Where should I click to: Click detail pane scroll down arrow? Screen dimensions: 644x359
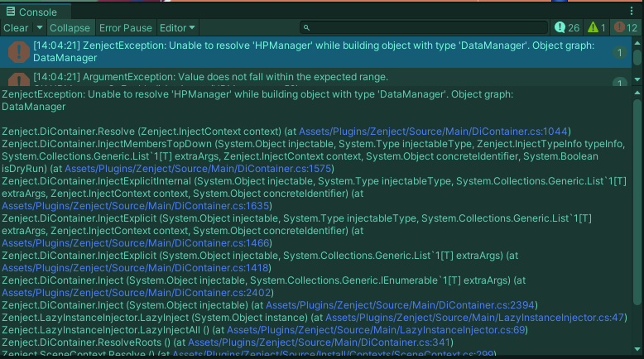[637, 349]
